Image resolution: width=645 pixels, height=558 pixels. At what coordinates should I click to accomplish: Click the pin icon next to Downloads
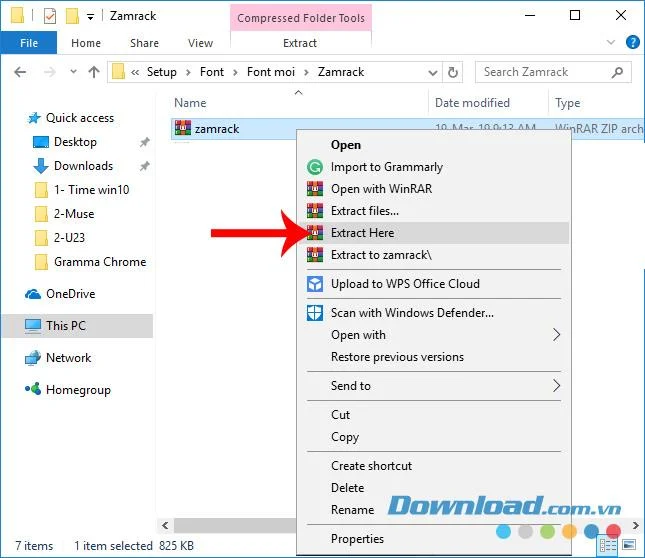[144, 166]
